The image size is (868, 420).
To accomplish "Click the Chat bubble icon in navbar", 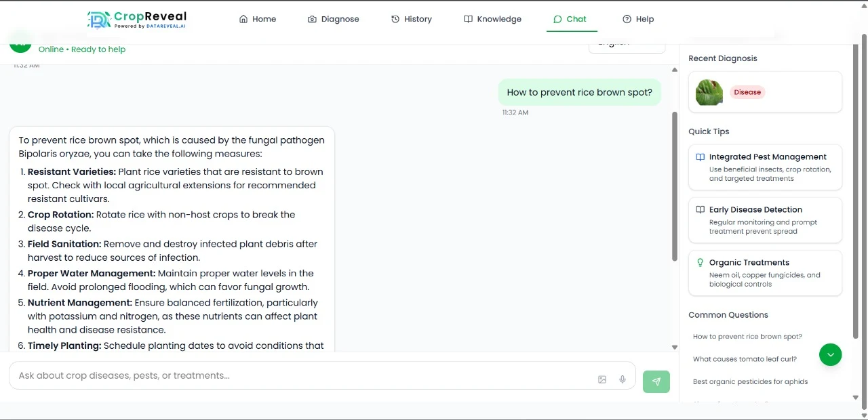I will coord(557,19).
